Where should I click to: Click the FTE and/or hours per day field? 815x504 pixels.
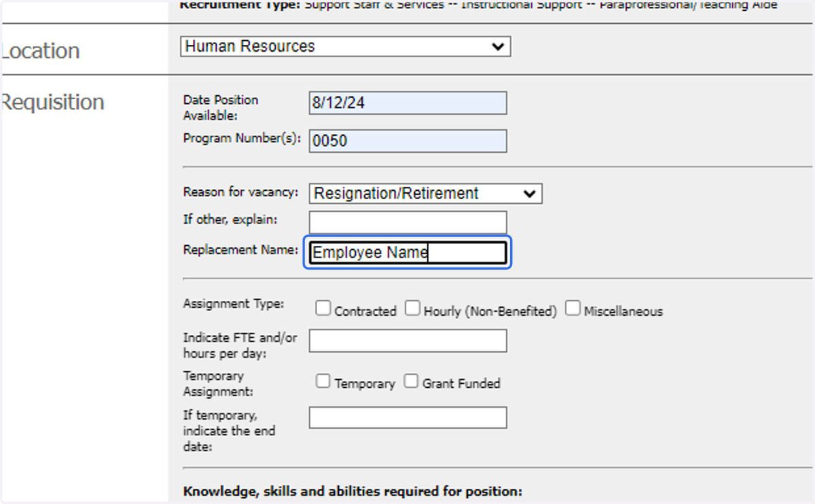click(407, 341)
